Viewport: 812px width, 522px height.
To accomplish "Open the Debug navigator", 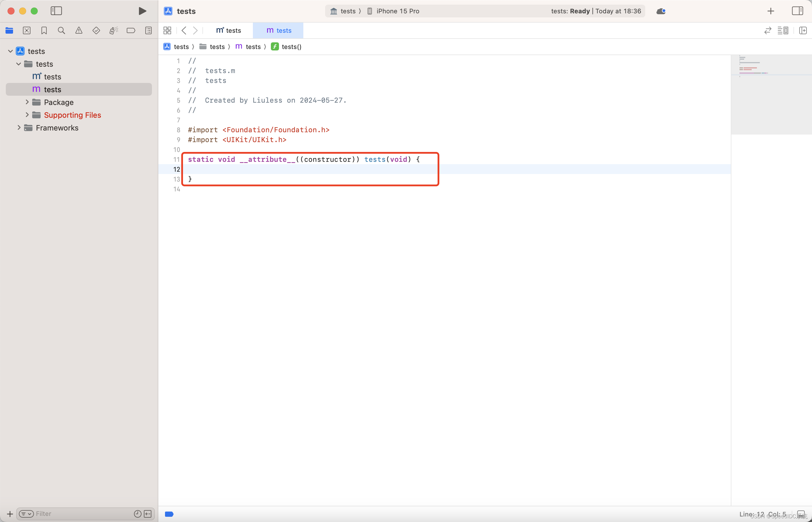I will coord(113,30).
